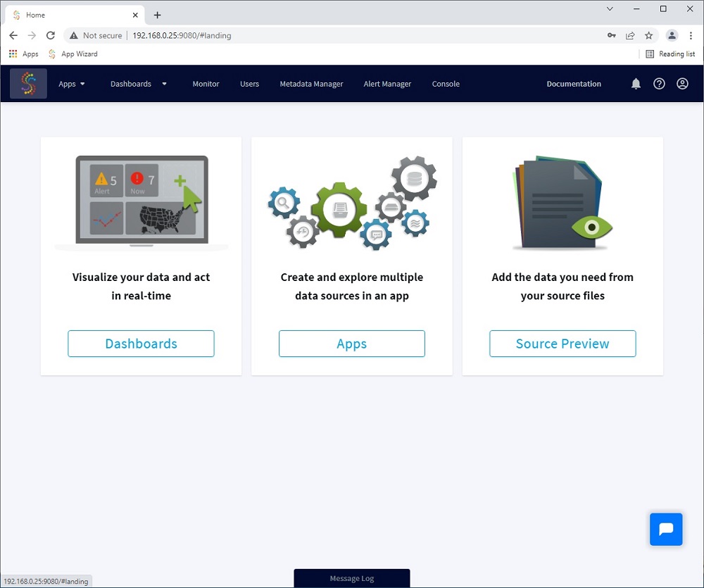704x588 pixels.
Task: Click the Not secure warning icon
Action: click(x=74, y=35)
